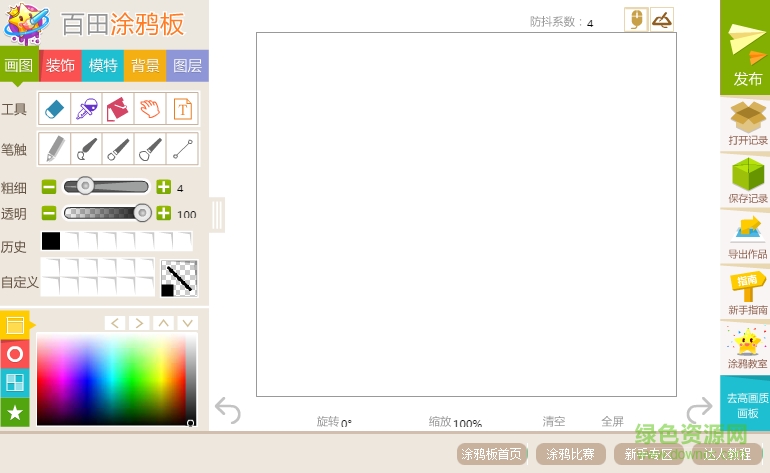Select the green star favorites mode

pyautogui.click(x=15, y=413)
